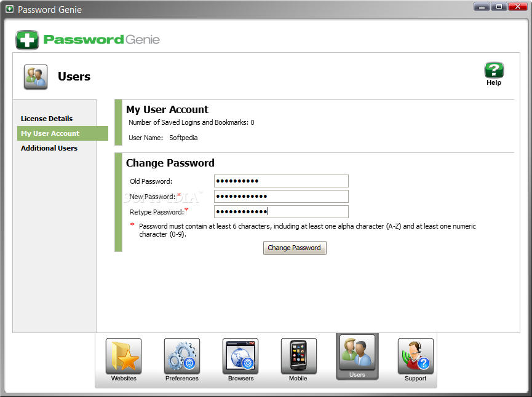Click the 'My User Account' section heading
532x397 pixels.
[167, 109]
